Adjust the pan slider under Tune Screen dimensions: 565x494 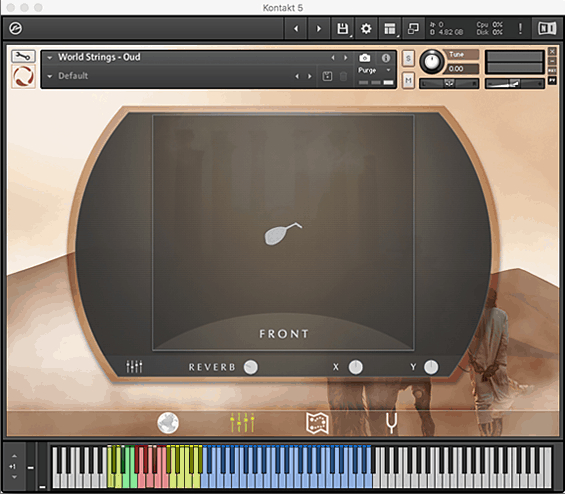coord(449,84)
